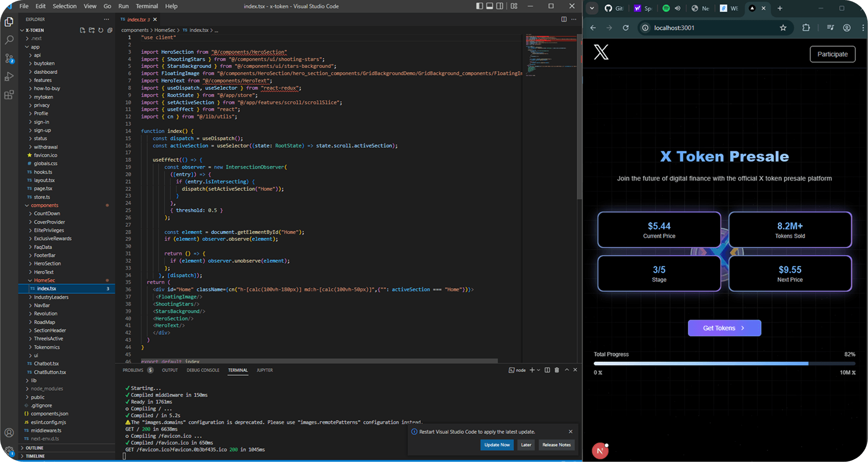Screen dimensions: 868x462
Task: Open the browser profile menu
Action: click(x=847, y=28)
